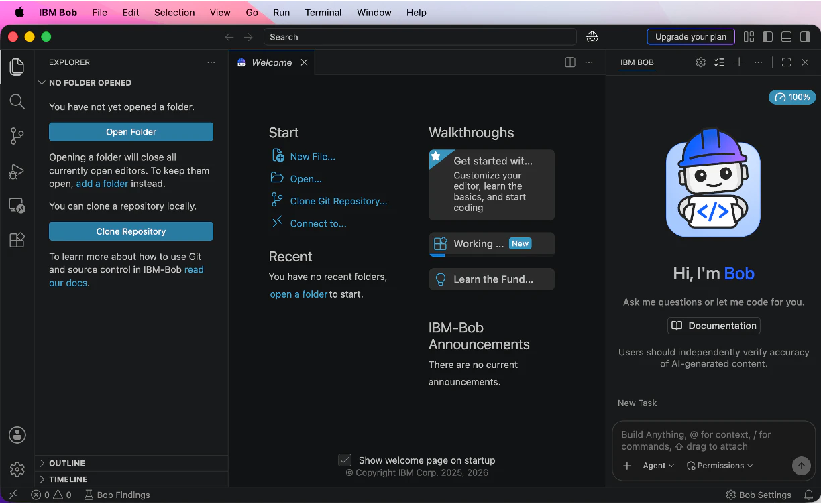Viewport: 821px width, 504px height.
Task: Close the Welcome tab
Action: (x=304, y=62)
